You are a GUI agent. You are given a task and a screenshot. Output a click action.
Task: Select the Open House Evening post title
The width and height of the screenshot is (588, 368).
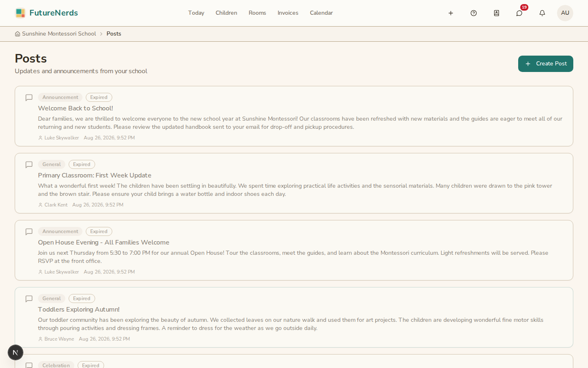[104, 242]
